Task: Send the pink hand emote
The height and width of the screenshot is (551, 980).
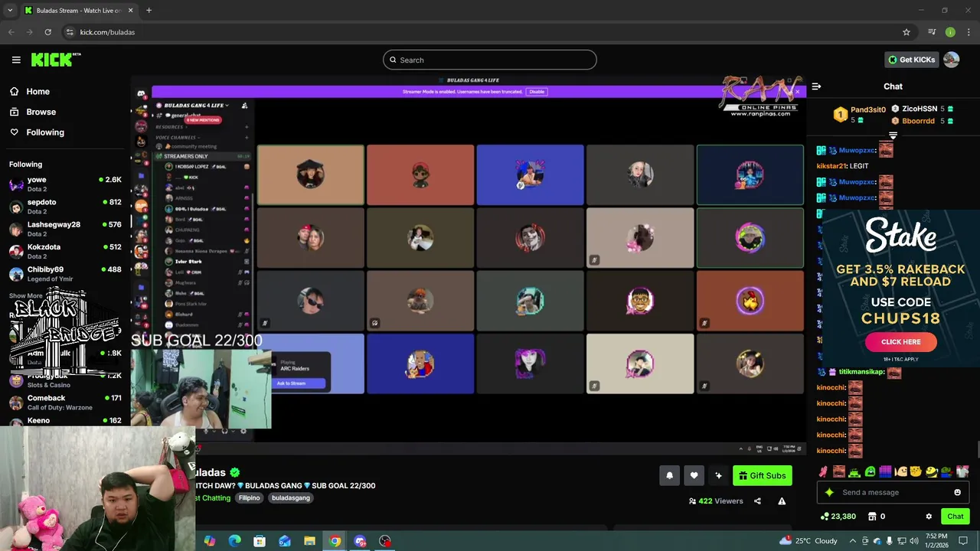Action: tap(823, 471)
